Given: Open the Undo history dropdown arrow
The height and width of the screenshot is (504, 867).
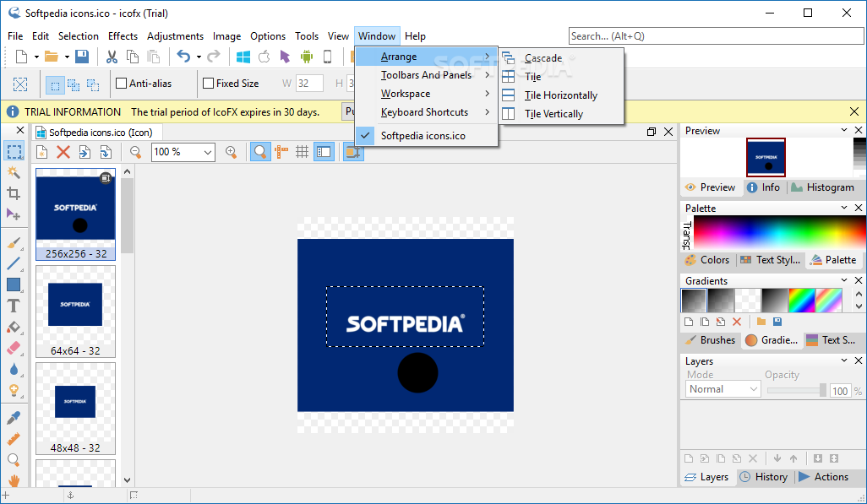Looking at the screenshot, I should [199, 57].
